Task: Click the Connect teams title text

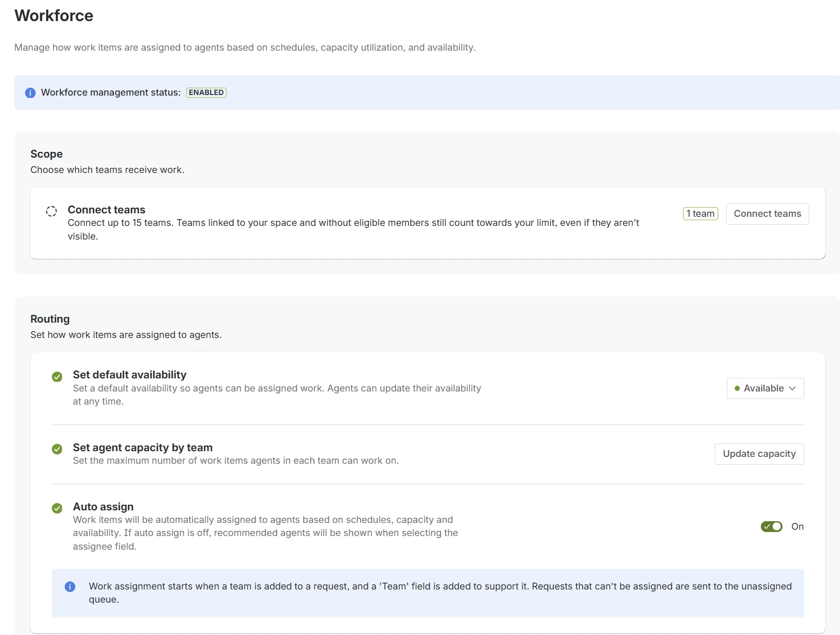Action: pos(106,210)
